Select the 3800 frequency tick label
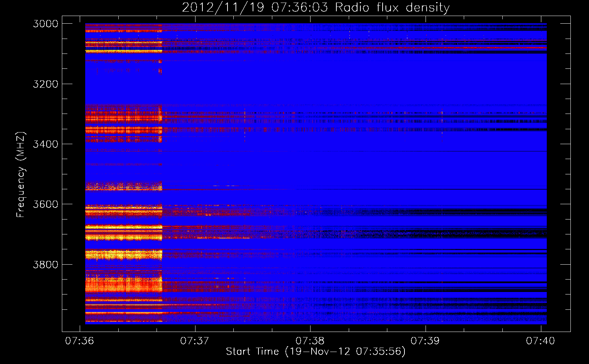Screen dimensions: 589x364 [46, 264]
